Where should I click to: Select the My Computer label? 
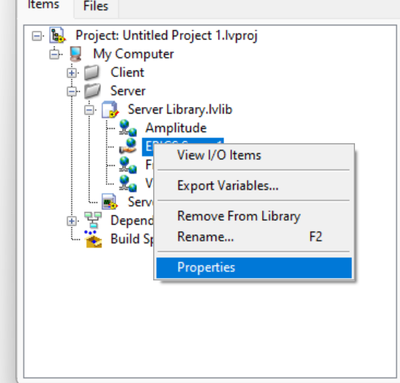point(133,54)
